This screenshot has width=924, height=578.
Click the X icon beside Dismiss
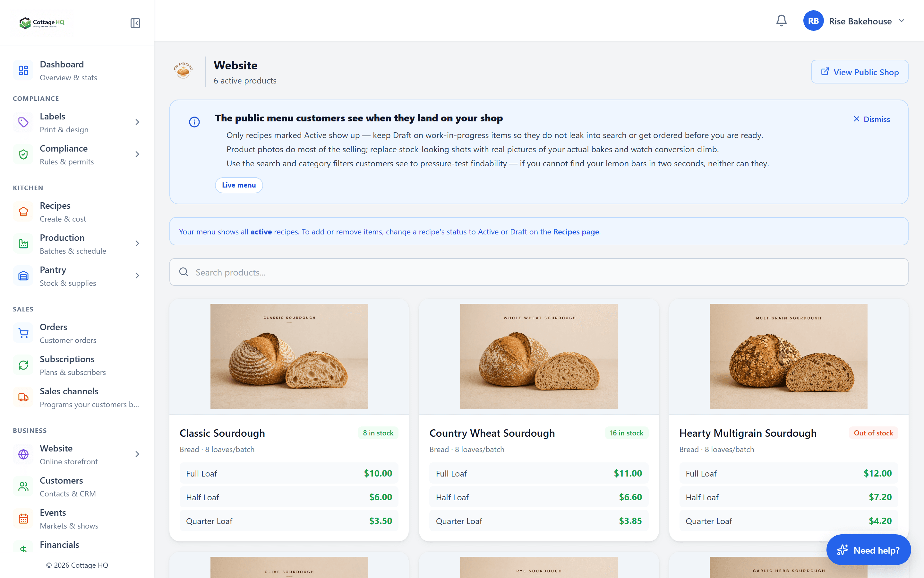(856, 119)
